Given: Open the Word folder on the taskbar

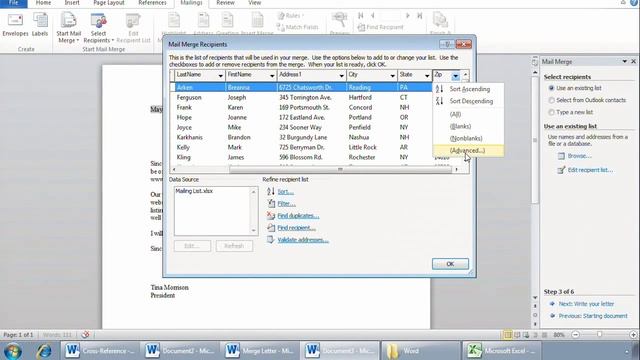Looking at the screenshot, I should tap(420, 351).
